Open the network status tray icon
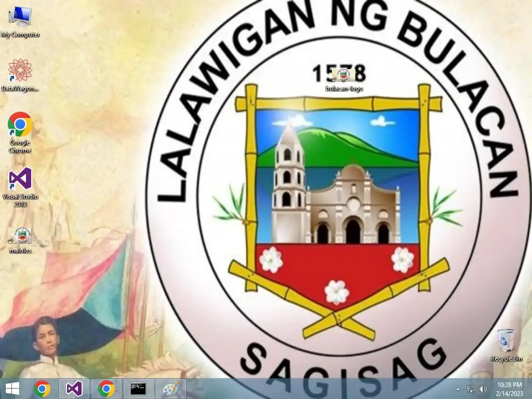This screenshot has height=399, width=532. point(471,389)
